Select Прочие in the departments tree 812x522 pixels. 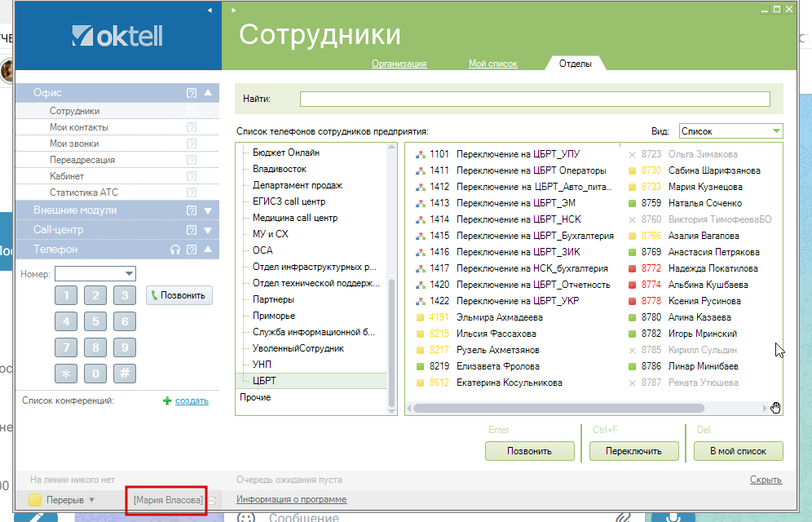(255, 397)
